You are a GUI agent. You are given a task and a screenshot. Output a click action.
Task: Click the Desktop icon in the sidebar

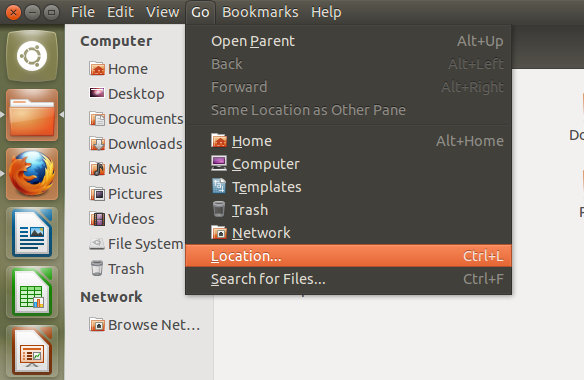pyautogui.click(x=97, y=93)
